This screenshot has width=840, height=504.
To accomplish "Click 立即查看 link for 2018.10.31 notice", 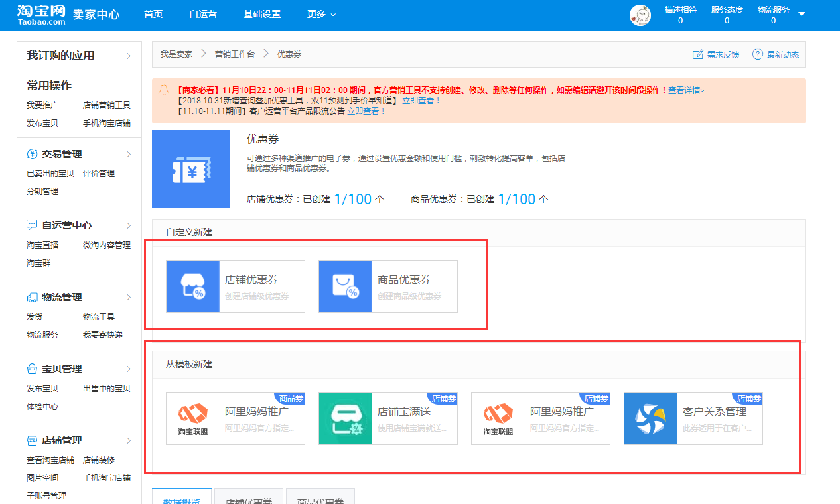I will 421,101.
